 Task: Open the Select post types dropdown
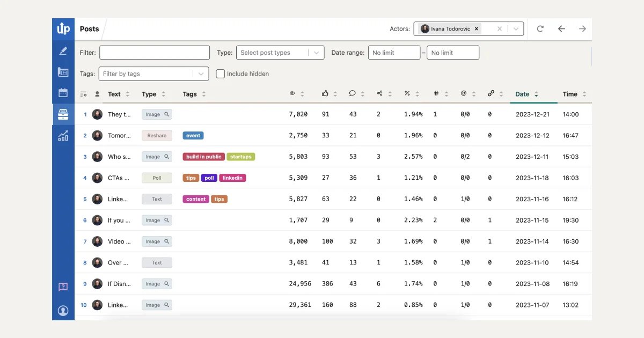pos(280,53)
